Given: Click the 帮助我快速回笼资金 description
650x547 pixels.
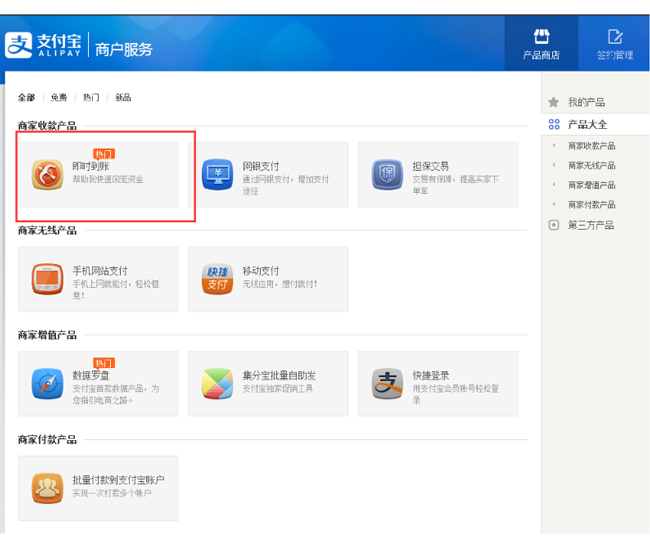Looking at the screenshot, I should point(108,179).
